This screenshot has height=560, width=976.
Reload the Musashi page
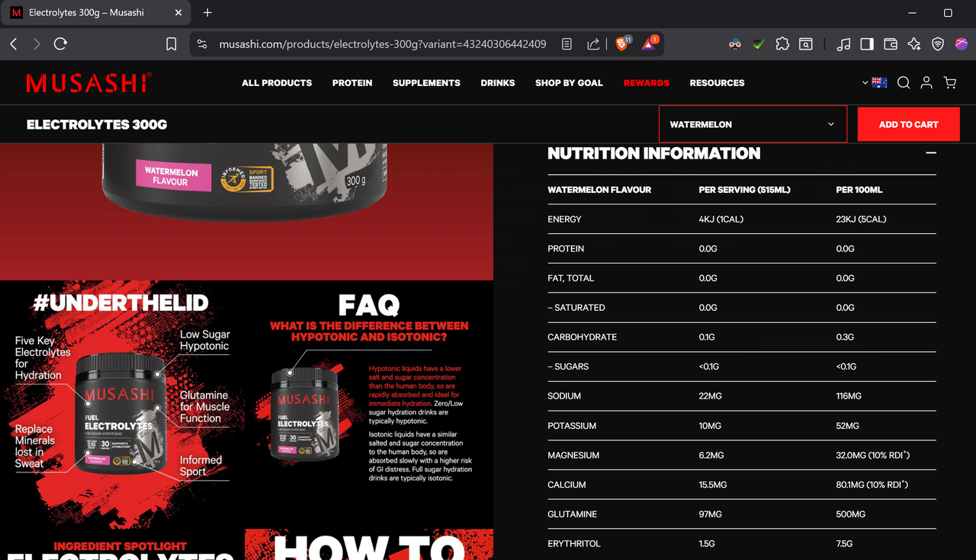tap(60, 44)
